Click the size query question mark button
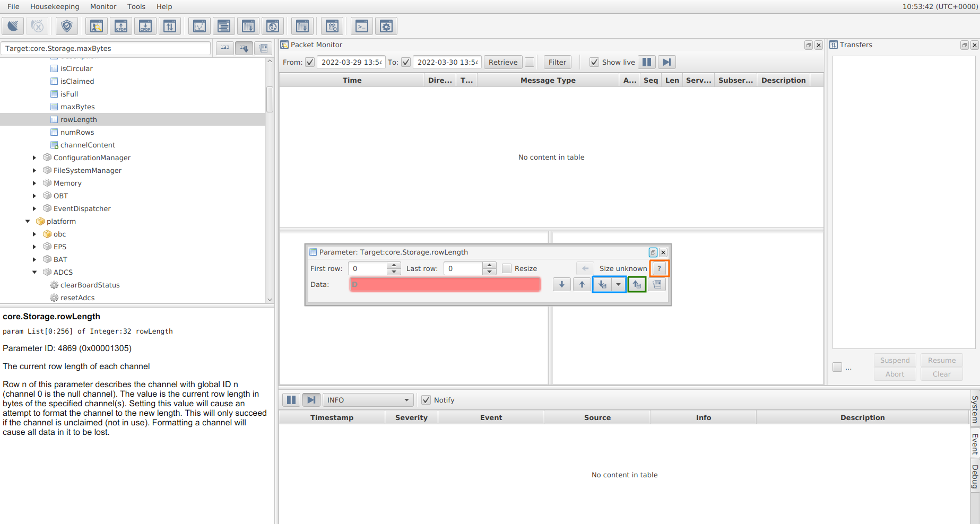The height and width of the screenshot is (524, 980). point(659,268)
